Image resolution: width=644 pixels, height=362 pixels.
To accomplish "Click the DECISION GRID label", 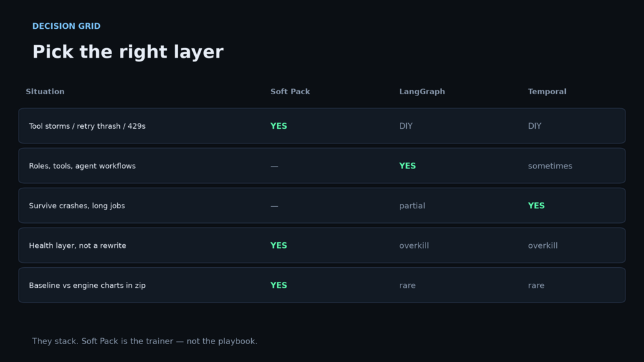I will pyautogui.click(x=66, y=26).
